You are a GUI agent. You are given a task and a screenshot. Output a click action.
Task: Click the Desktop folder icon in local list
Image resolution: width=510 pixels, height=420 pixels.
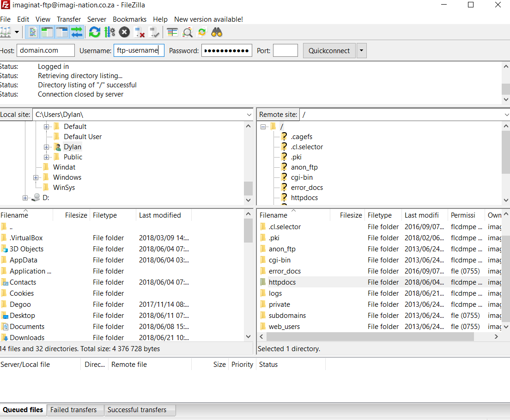5,316
